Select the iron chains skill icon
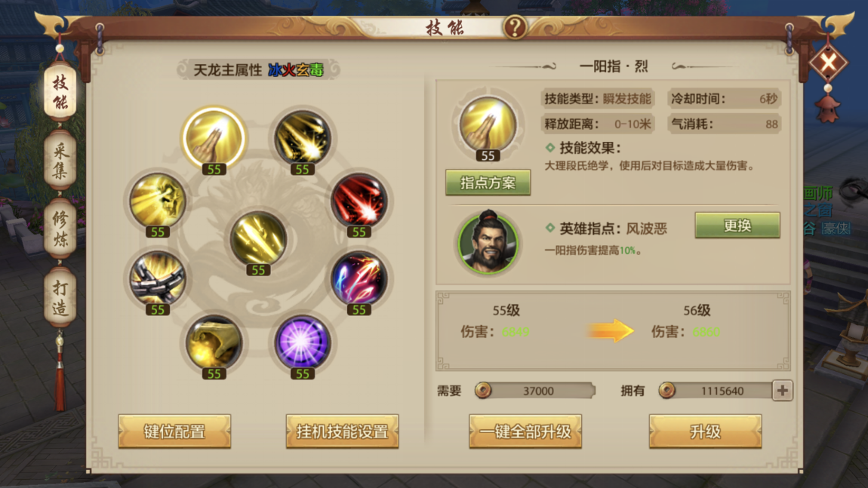Screen dimensions: 868x488 [x=158, y=278]
